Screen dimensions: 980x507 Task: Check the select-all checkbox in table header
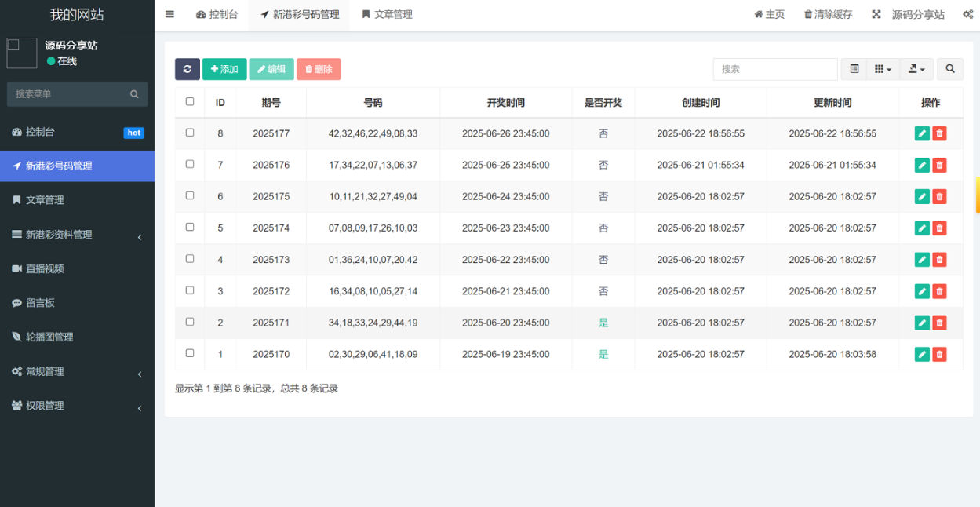pos(190,101)
